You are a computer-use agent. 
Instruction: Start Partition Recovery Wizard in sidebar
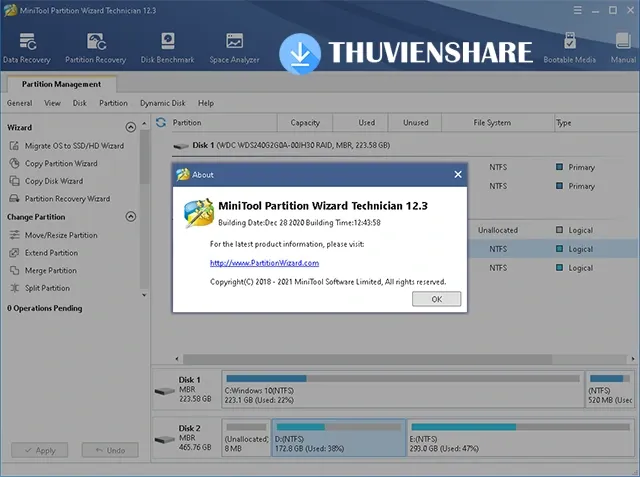(60, 199)
